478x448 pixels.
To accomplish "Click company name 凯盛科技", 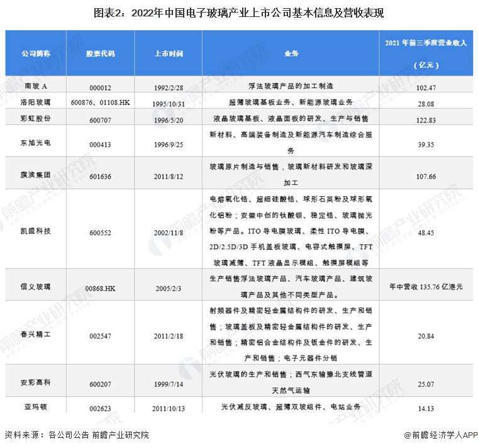I will click(x=36, y=231).
